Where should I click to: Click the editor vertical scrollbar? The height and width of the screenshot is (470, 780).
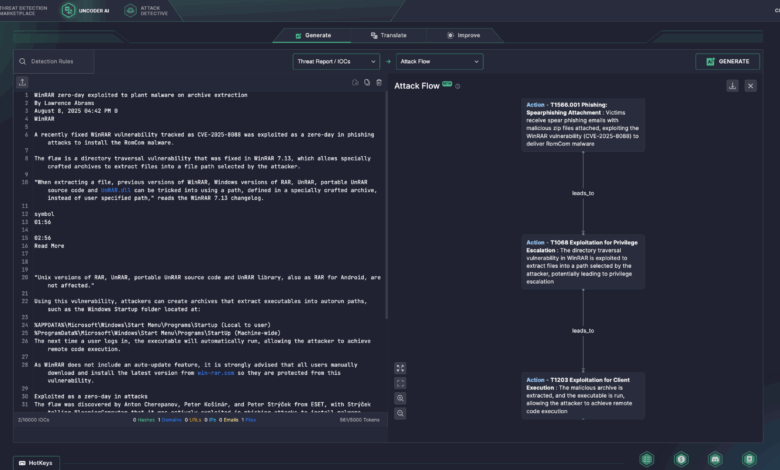(x=386, y=205)
